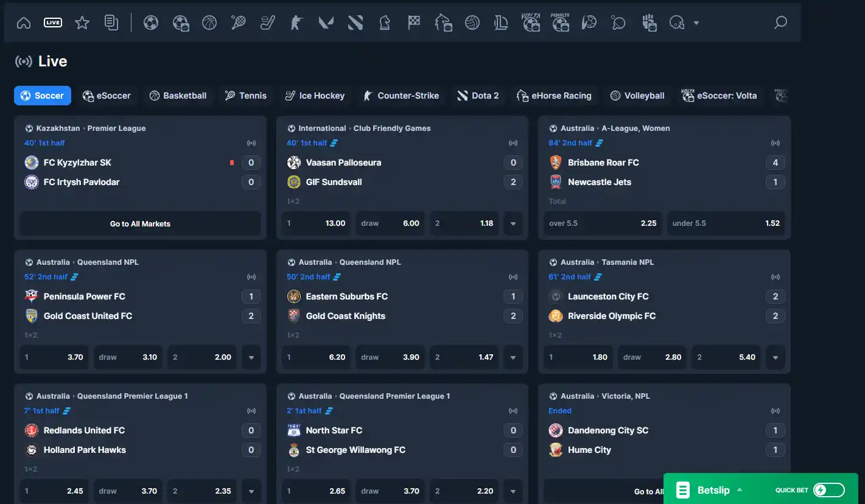Open Favorites star icon
865x504 pixels.
82,23
